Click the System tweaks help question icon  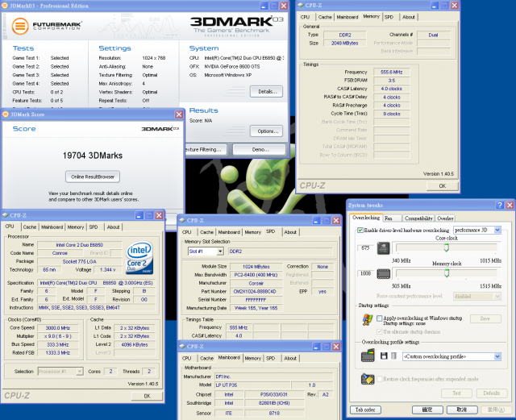click(x=500, y=205)
